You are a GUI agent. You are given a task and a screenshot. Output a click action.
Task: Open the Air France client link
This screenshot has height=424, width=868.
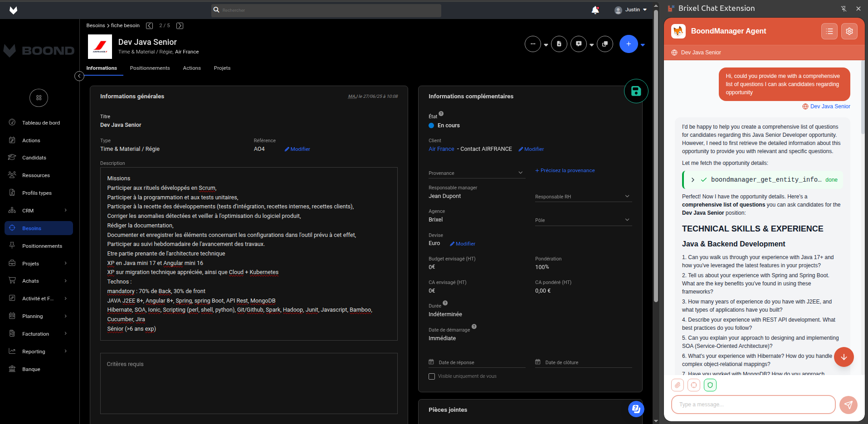(x=441, y=149)
